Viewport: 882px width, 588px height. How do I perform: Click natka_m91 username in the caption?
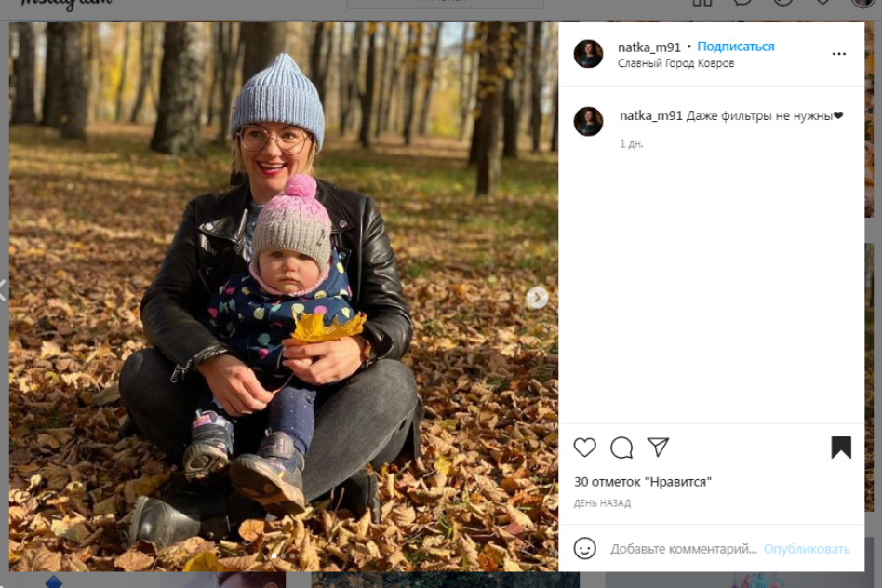coord(651,115)
